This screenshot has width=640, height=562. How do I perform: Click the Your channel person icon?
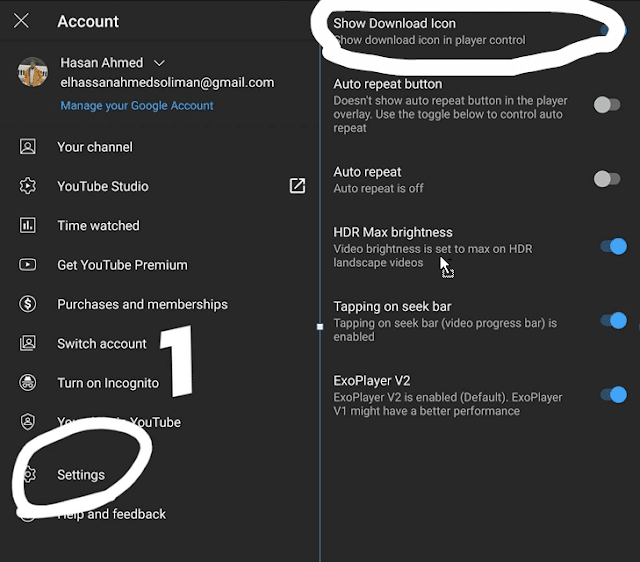[x=28, y=147]
